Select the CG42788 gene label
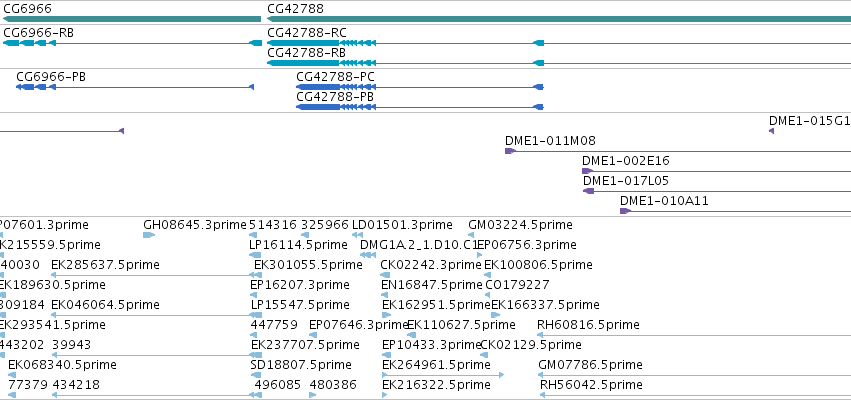This screenshot has height=400, width=851. click(x=295, y=9)
